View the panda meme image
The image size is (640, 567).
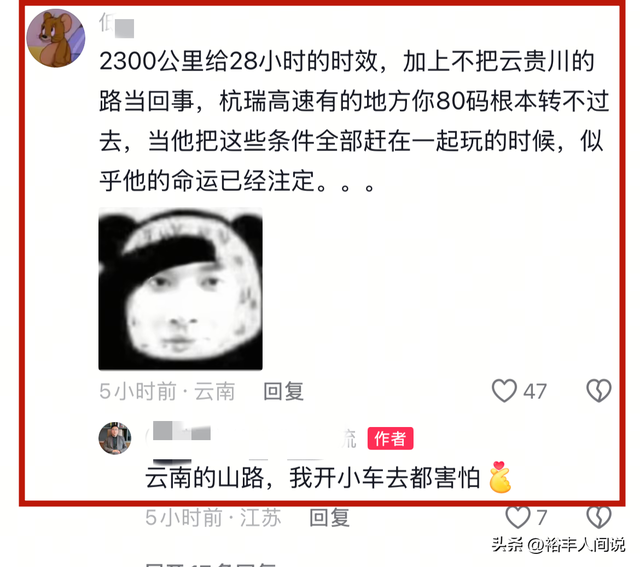[x=180, y=289]
